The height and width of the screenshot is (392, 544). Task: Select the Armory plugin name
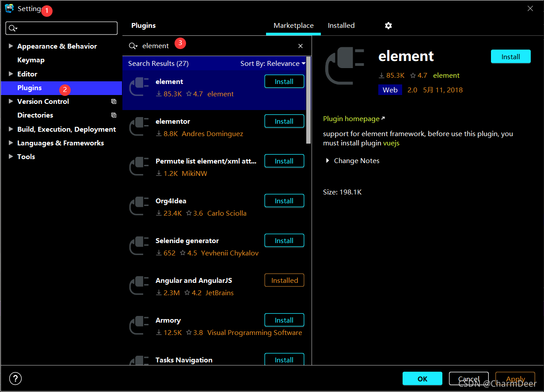click(168, 320)
